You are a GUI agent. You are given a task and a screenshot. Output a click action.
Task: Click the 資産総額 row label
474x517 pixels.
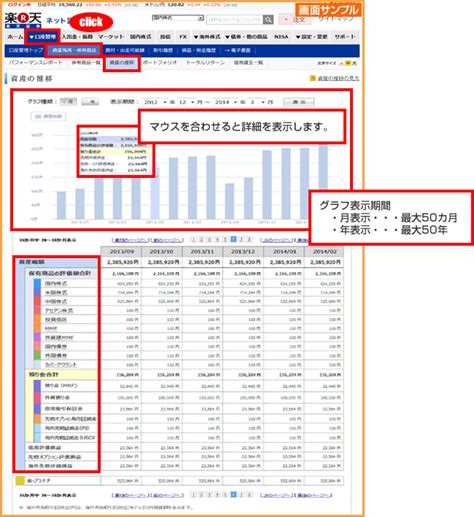pyautogui.click(x=32, y=262)
